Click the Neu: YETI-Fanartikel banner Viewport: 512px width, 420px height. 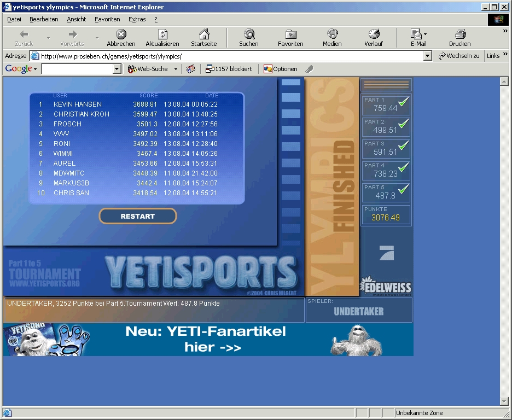(x=208, y=340)
